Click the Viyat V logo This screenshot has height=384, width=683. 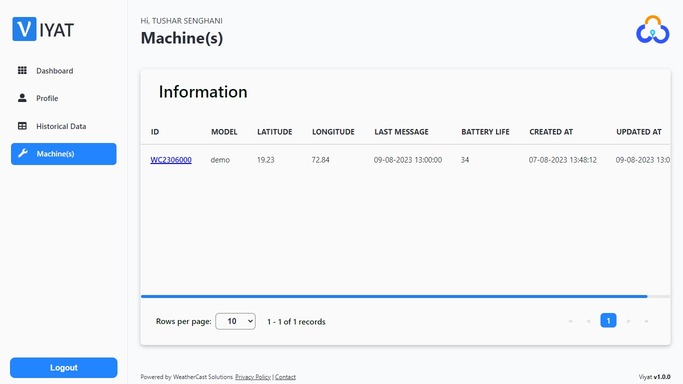tap(24, 29)
